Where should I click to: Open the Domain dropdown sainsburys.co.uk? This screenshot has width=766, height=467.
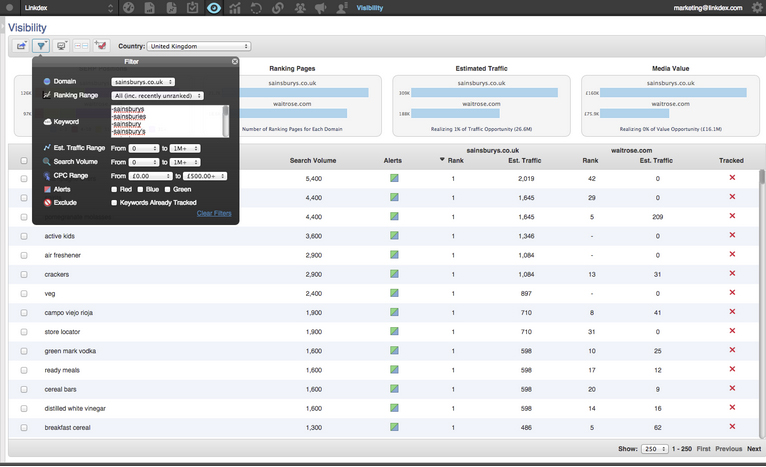pyautogui.click(x=143, y=82)
